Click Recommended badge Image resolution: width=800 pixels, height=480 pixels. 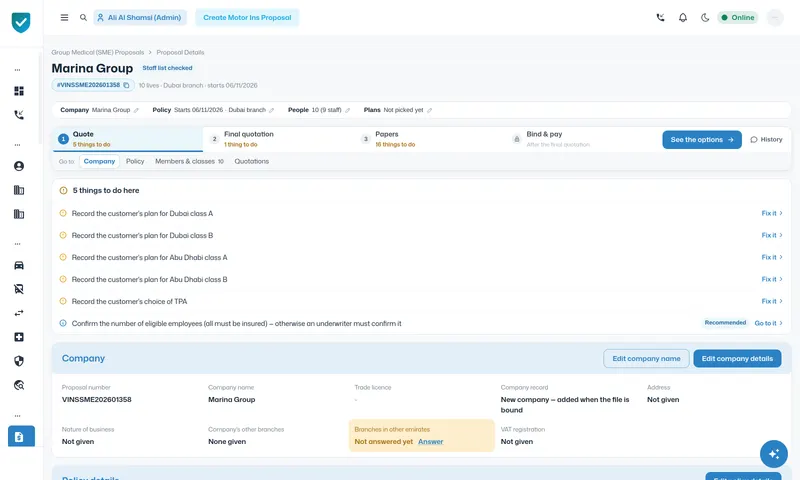(x=725, y=323)
